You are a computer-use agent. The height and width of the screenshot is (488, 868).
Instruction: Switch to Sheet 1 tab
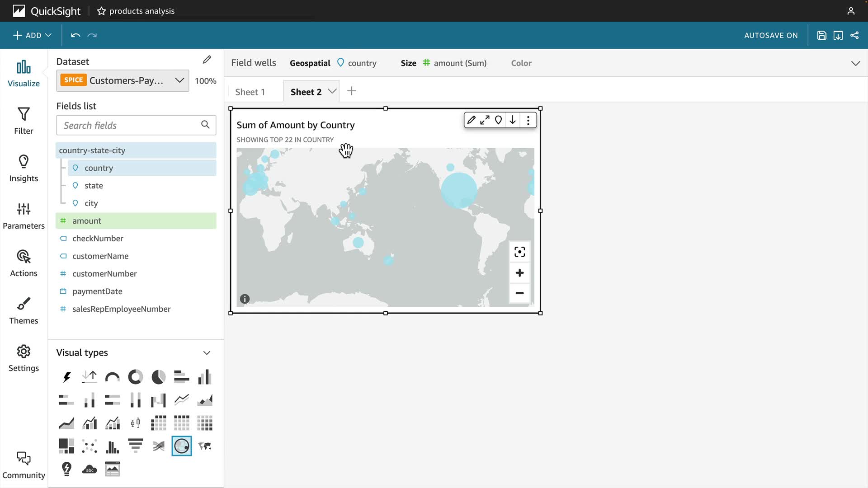250,92
